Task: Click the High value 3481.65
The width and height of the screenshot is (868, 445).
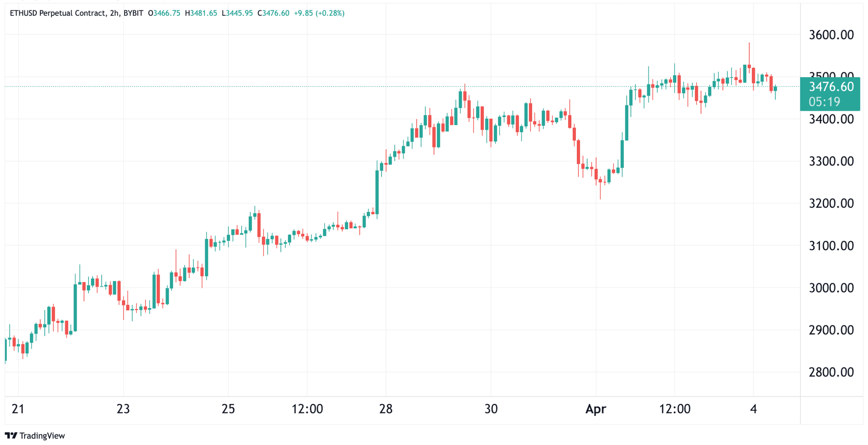Action: (x=203, y=13)
